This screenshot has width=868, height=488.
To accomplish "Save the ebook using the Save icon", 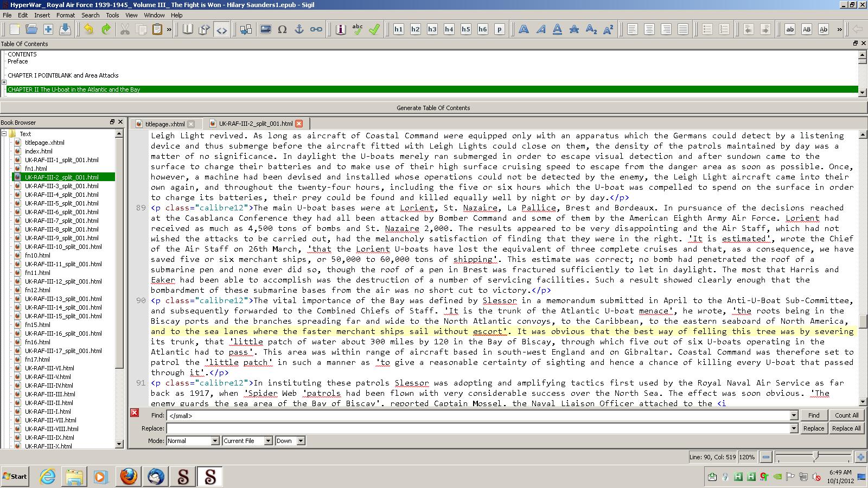I will coord(65,29).
